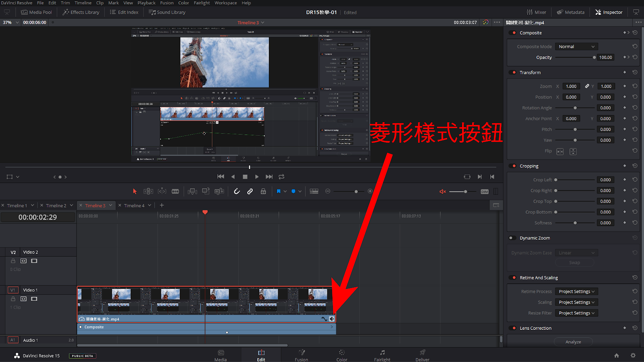Screen dimensions: 644x362
Task: Open the Resize Filter dropdown
Action: (x=576, y=313)
